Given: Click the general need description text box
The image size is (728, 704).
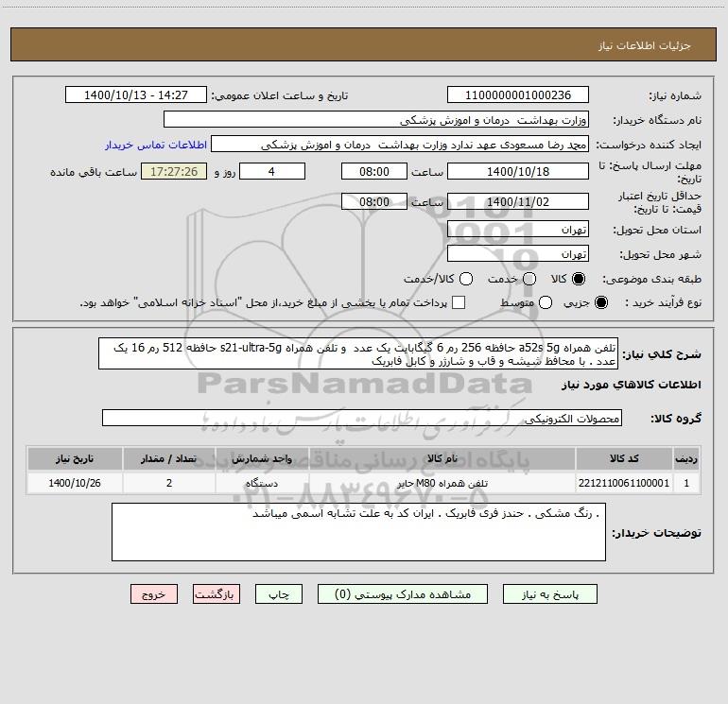Looking at the screenshot, I should pyautogui.click(x=358, y=353).
